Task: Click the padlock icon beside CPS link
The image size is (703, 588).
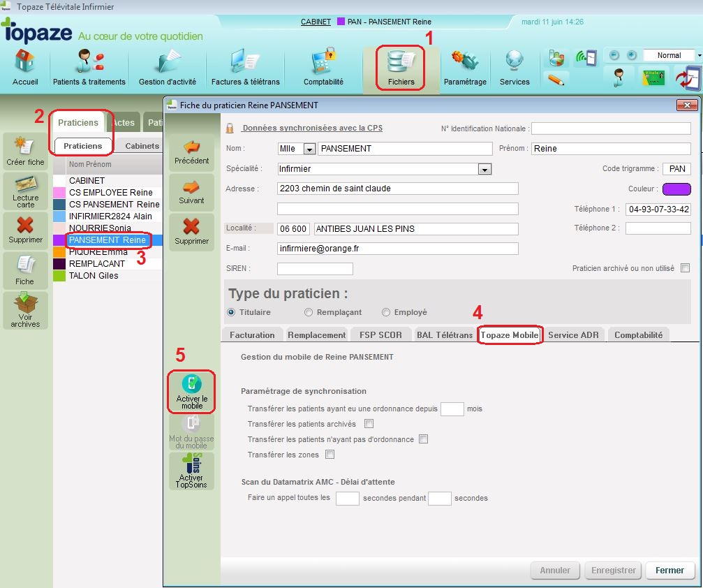Action: click(x=230, y=128)
